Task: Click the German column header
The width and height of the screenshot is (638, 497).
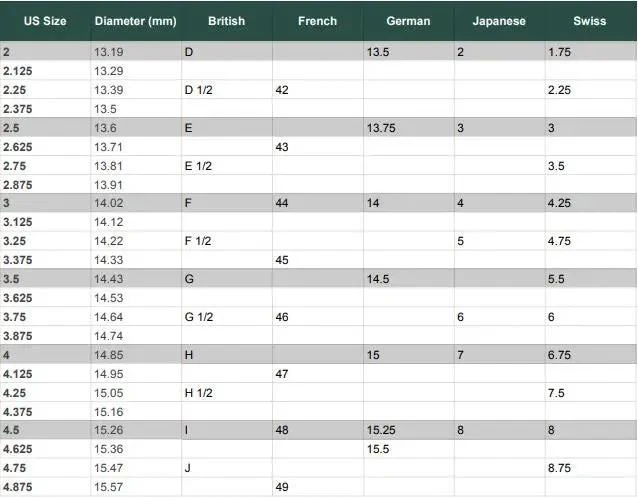Action: [409, 21]
